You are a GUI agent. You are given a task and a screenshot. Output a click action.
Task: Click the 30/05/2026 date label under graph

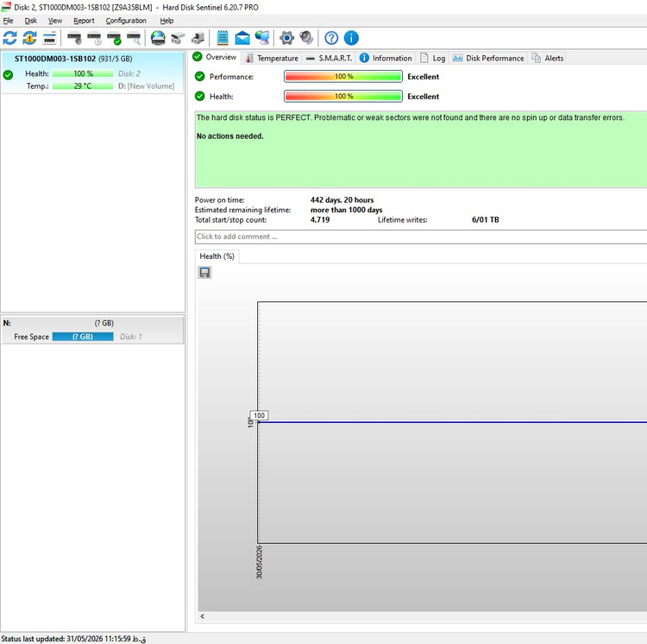(259, 562)
